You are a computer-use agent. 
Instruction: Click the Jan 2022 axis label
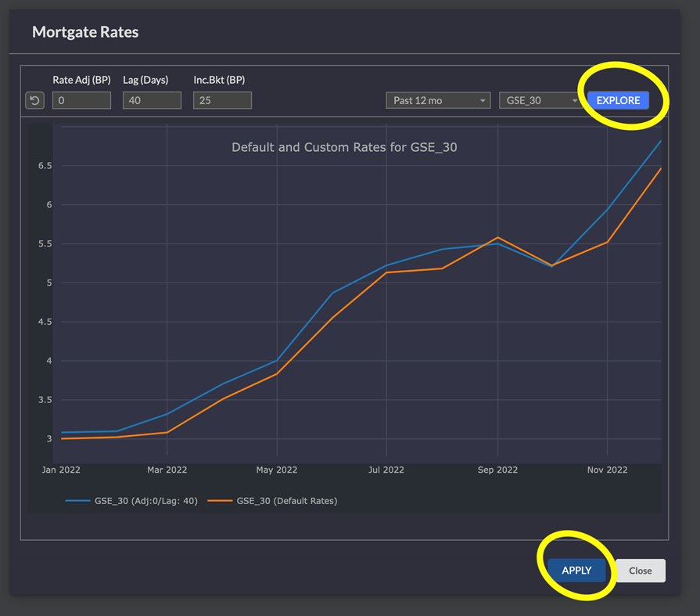60,470
